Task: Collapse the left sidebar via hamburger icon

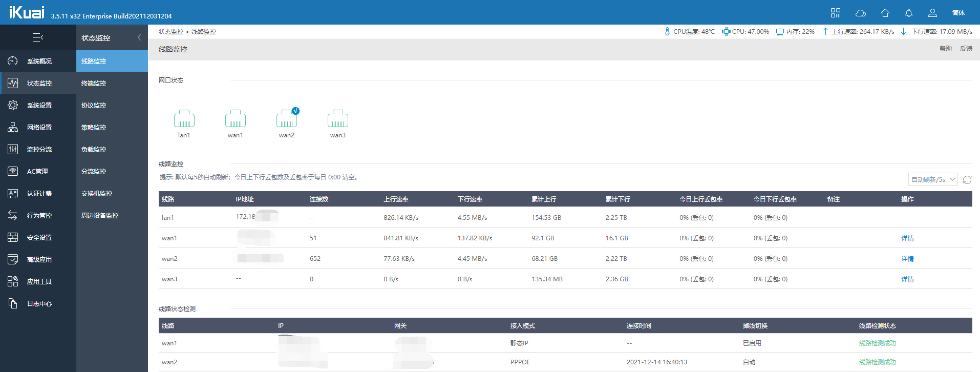Action: [x=38, y=37]
